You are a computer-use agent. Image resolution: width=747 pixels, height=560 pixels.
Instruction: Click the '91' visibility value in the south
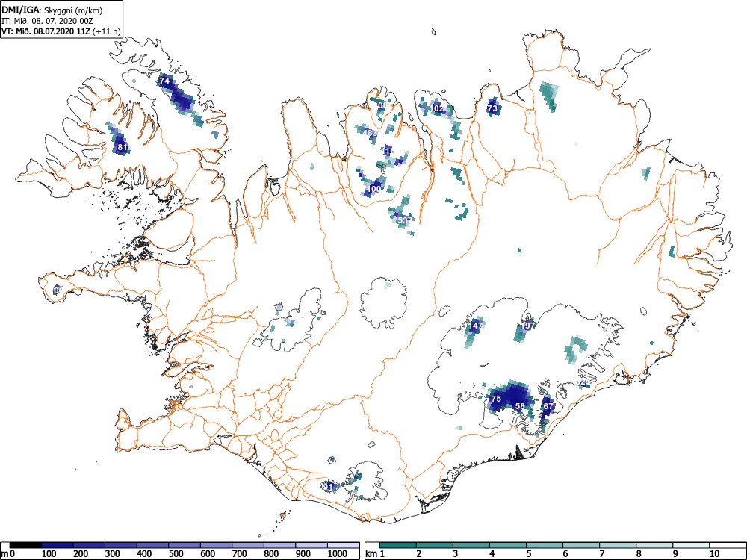(328, 486)
